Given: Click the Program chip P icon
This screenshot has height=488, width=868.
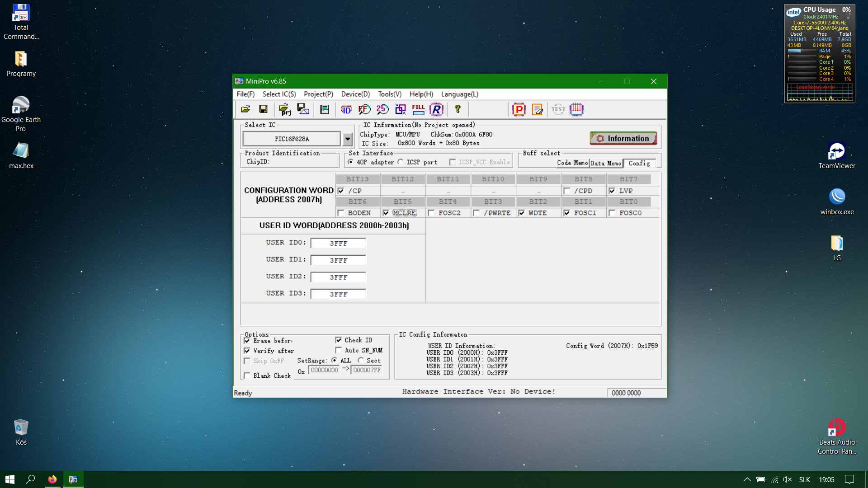Looking at the screenshot, I should (x=519, y=109).
